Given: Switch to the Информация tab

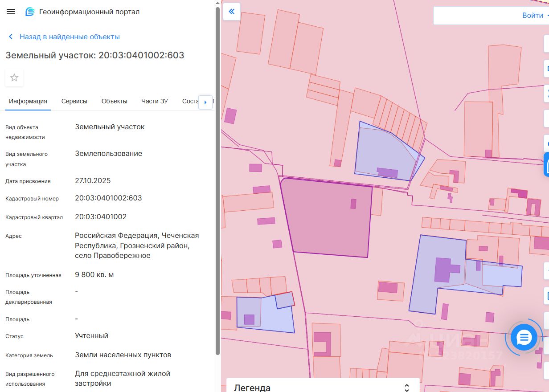Looking at the screenshot, I should [28, 101].
